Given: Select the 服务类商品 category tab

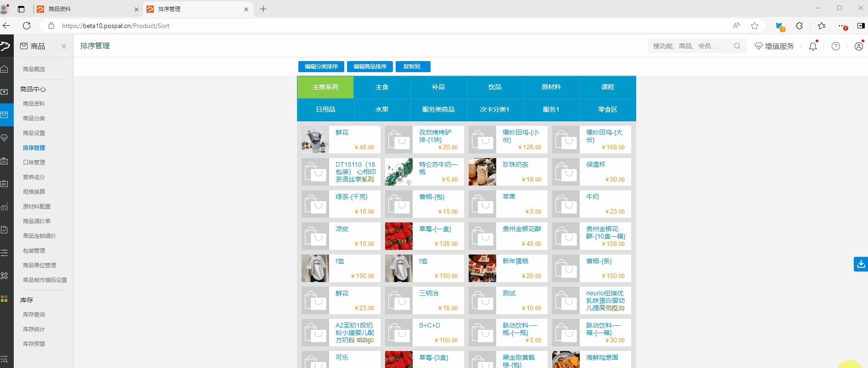Looking at the screenshot, I should [438, 110].
